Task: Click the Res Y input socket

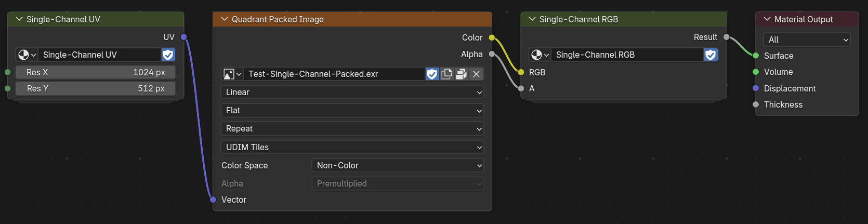Action: (8, 88)
